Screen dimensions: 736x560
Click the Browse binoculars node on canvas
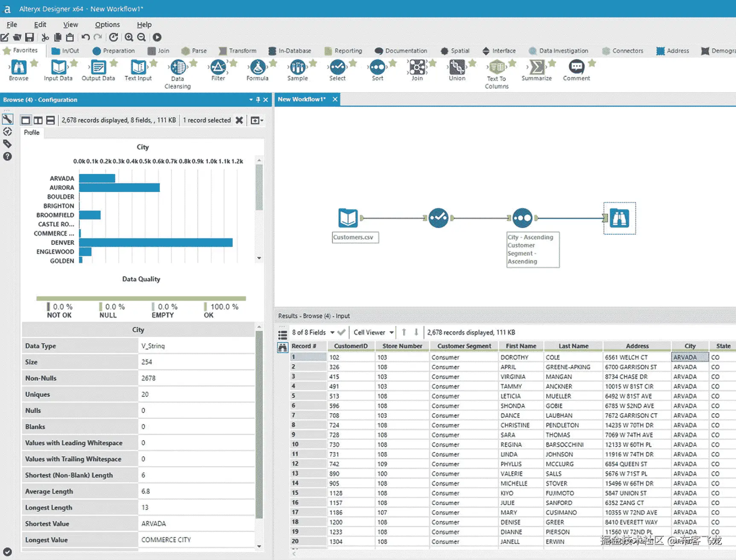(x=619, y=218)
